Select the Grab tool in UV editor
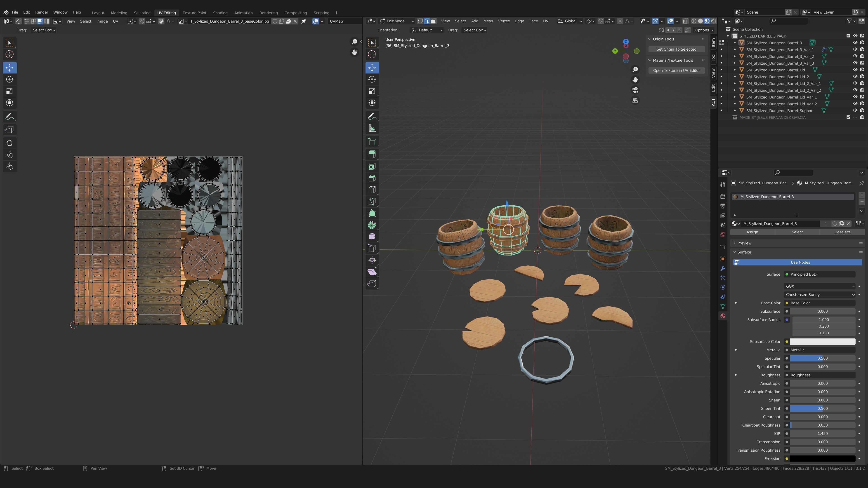Viewport: 868px width, 488px height. click(x=9, y=143)
